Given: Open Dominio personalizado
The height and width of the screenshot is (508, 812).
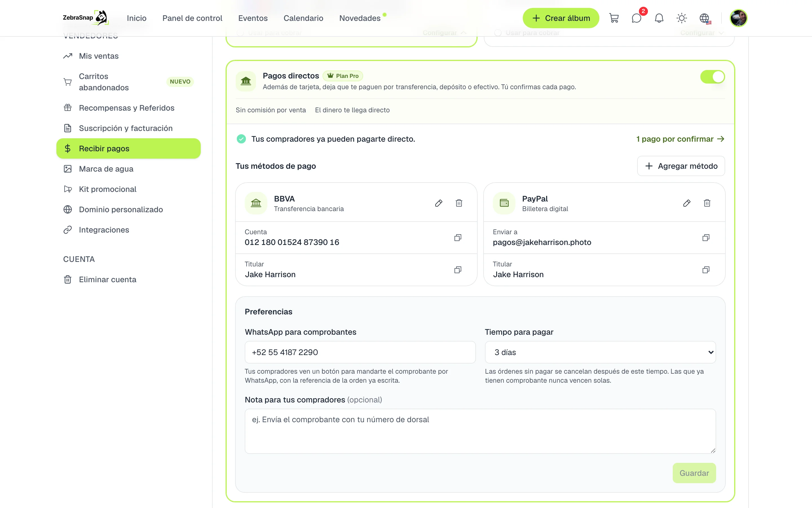Looking at the screenshot, I should [x=129, y=210].
